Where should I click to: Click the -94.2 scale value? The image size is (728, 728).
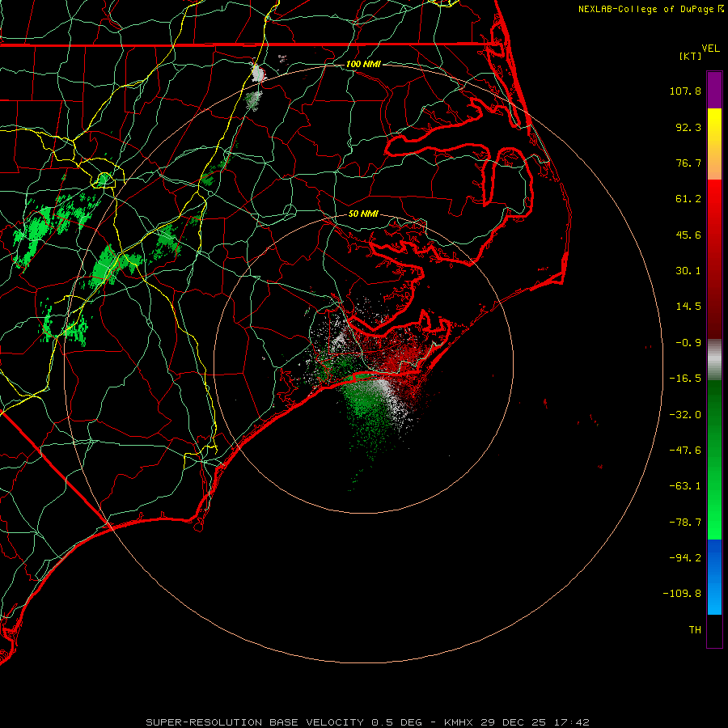point(685,557)
